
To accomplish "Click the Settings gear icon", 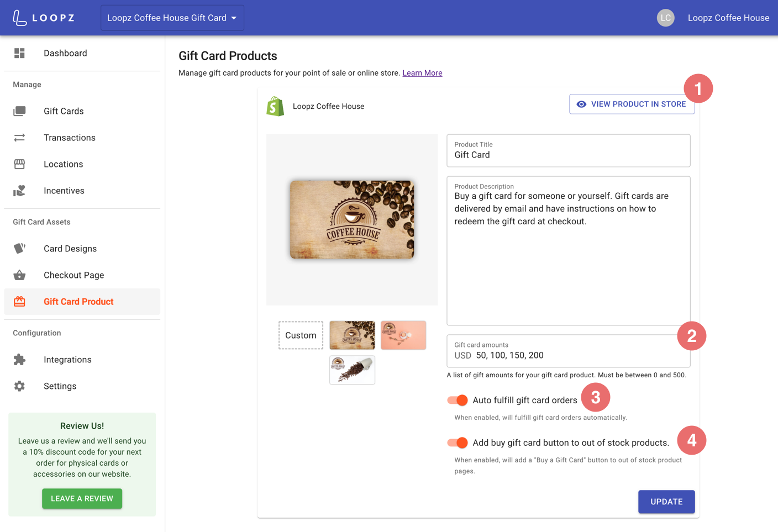I will point(19,386).
